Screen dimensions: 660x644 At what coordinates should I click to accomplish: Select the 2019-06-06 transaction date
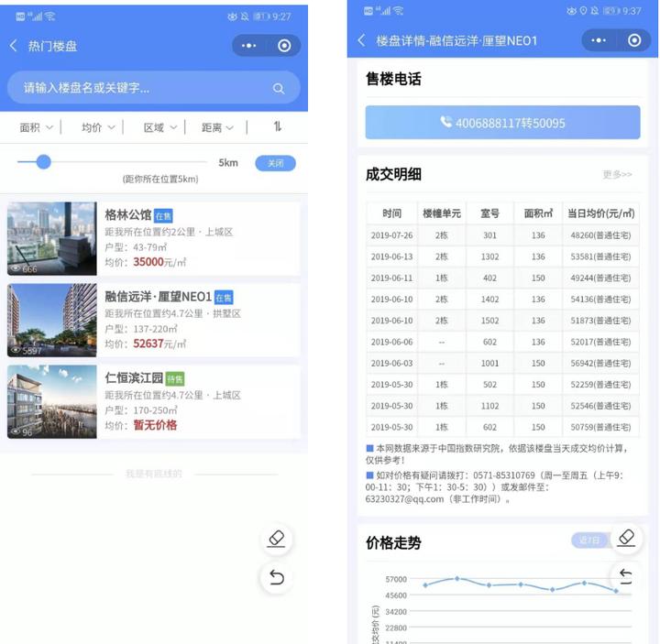(391, 342)
